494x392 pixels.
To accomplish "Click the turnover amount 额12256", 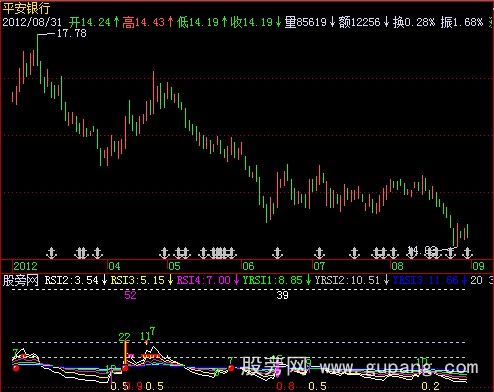I will point(360,22).
